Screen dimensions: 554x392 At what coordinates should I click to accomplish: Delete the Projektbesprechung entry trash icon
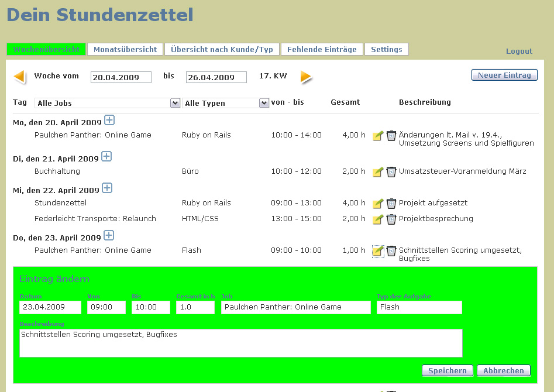(x=391, y=219)
